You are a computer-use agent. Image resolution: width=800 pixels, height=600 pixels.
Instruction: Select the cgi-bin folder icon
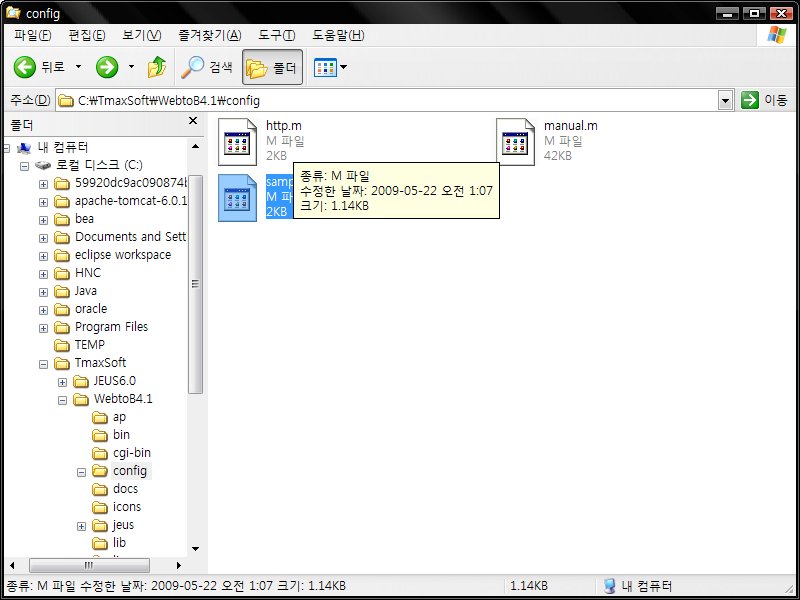coord(99,453)
